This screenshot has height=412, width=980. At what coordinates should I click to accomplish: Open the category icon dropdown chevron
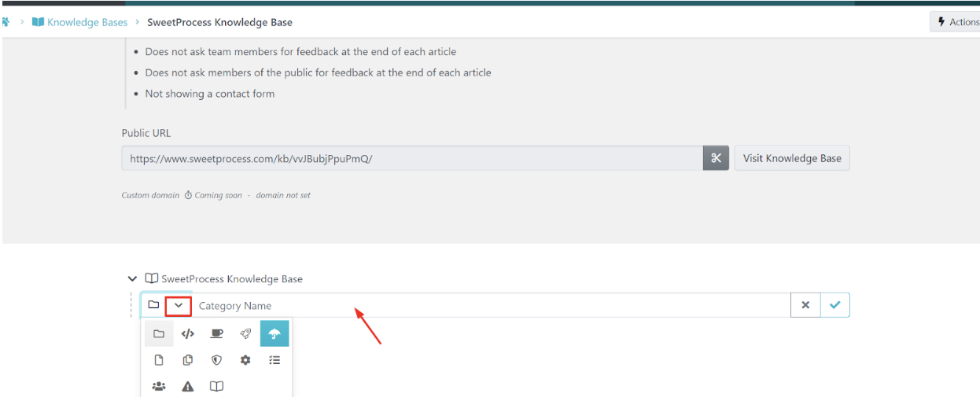click(179, 305)
